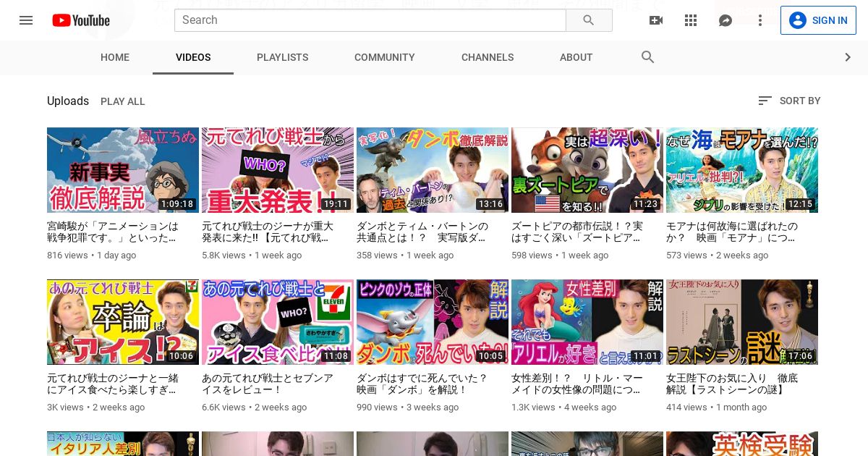Search within channel using magnifier icon
868x456 pixels.
648,57
